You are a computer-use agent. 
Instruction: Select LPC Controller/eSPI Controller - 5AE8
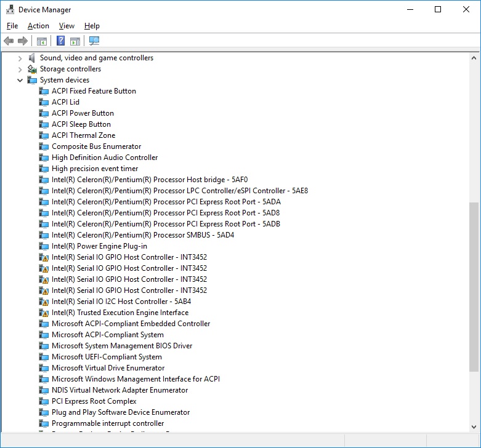pyautogui.click(x=180, y=191)
